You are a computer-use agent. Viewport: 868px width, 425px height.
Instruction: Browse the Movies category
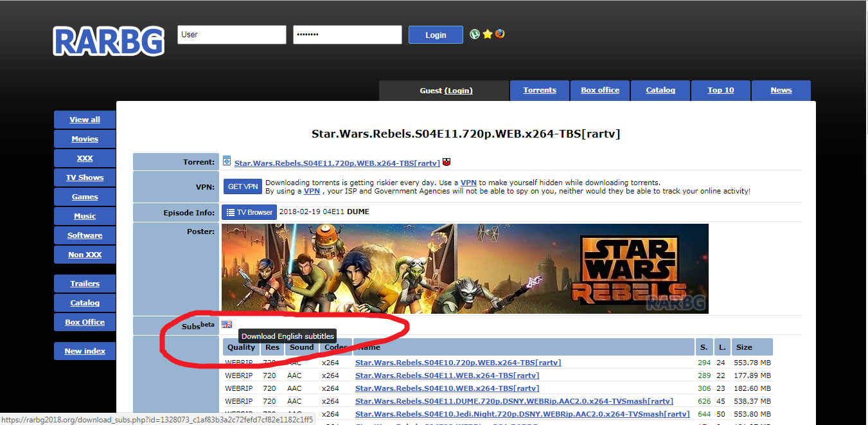point(85,139)
